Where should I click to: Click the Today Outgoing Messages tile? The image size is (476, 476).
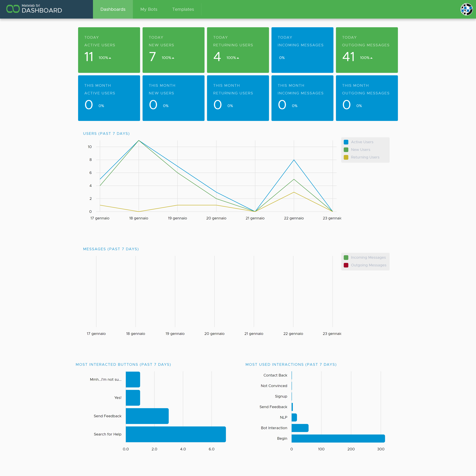pyautogui.click(x=367, y=50)
